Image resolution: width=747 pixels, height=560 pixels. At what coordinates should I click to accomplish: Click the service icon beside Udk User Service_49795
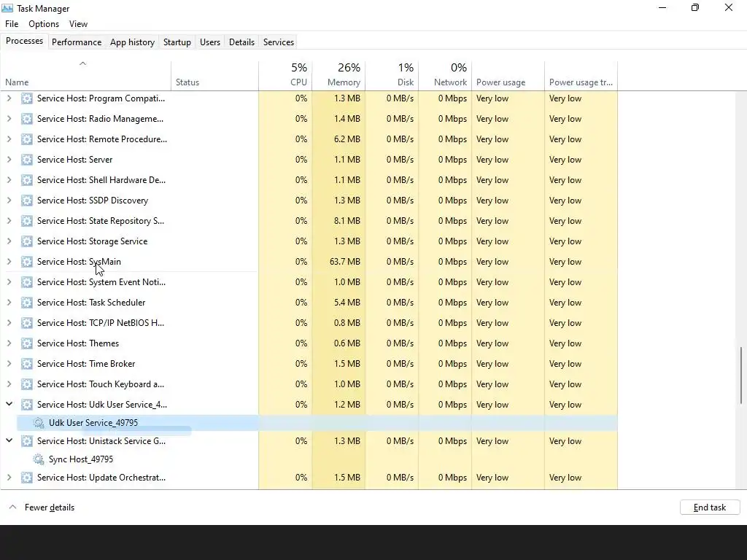coord(39,423)
